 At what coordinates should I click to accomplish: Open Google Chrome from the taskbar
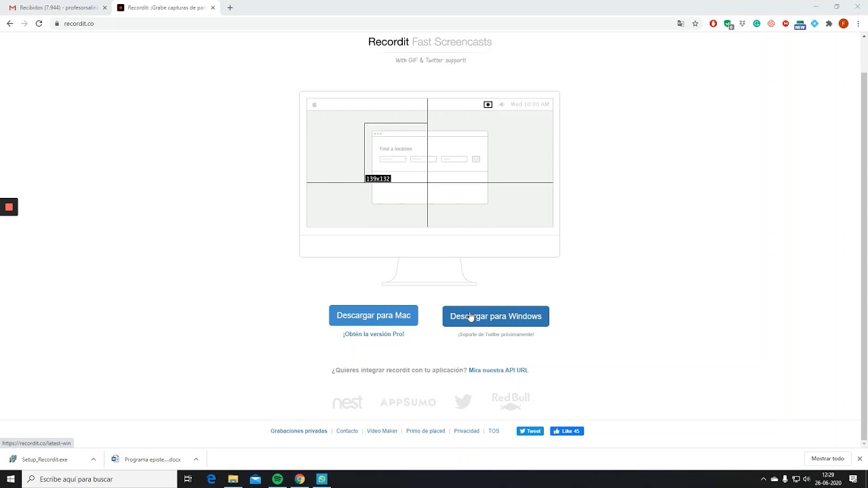click(x=299, y=479)
